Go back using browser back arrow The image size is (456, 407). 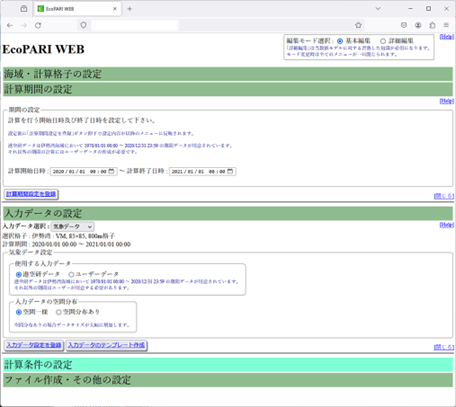(10, 25)
